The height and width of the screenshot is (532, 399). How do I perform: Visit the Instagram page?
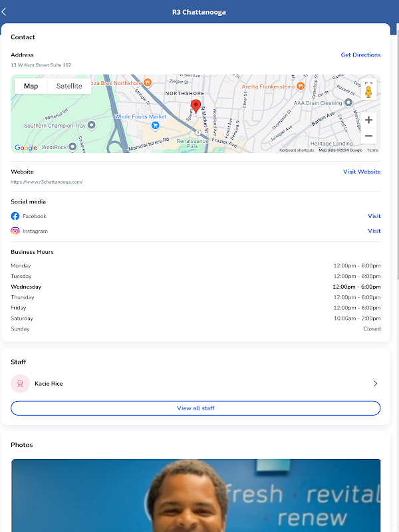pyautogui.click(x=374, y=231)
